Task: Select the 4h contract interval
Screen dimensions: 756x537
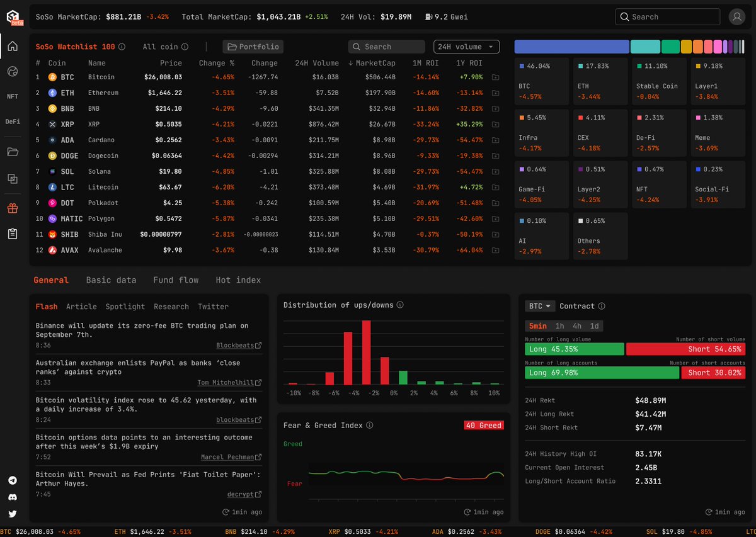Action: pos(577,326)
